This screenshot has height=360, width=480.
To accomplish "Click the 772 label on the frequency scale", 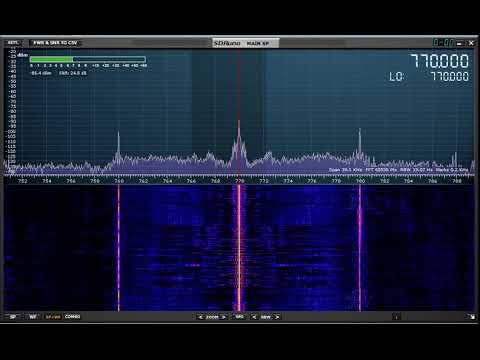I will coord(264,181).
